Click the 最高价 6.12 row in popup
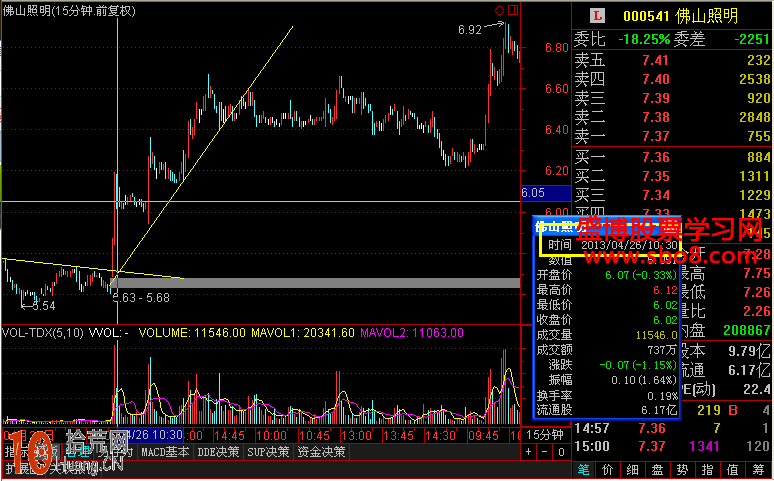 click(607, 290)
